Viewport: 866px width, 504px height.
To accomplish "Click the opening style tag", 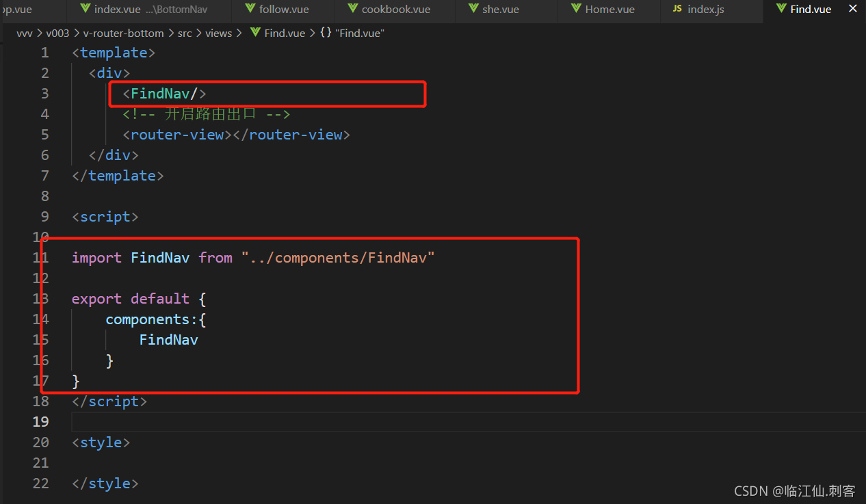I will (x=101, y=442).
